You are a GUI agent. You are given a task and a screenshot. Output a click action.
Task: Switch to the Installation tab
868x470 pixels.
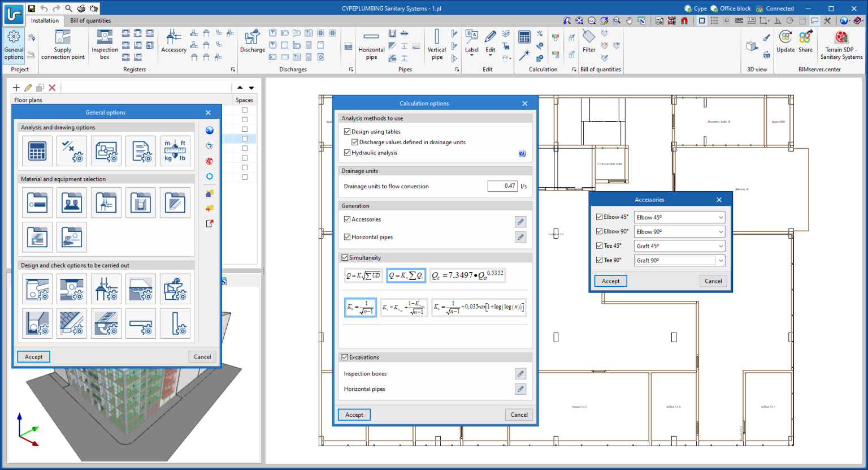pyautogui.click(x=45, y=20)
